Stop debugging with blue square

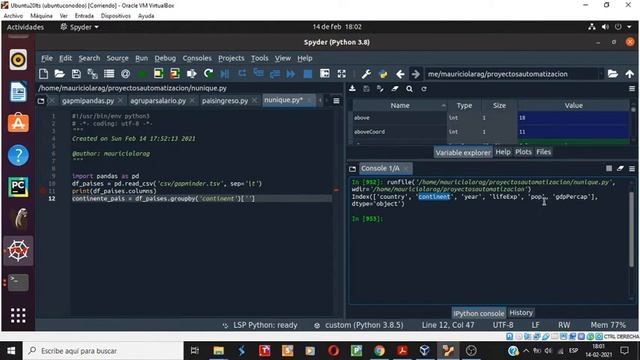click(x=308, y=74)
